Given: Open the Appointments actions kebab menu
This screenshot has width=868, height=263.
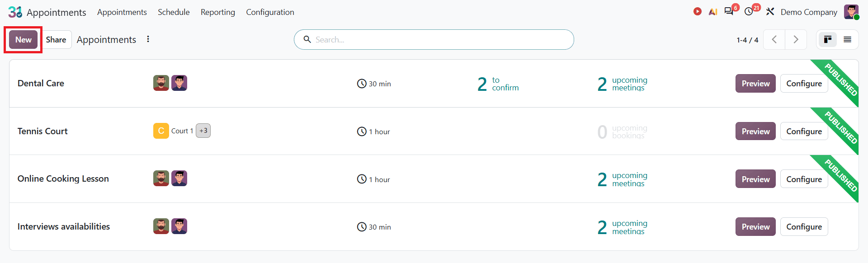Looking at the screenshot, I should click(x=148, y=39).
